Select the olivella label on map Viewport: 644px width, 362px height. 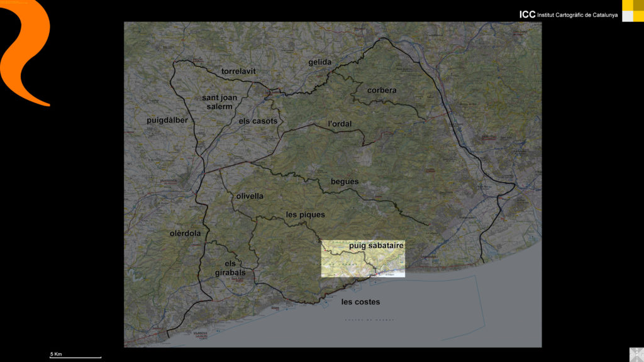(x=250, y=196)
